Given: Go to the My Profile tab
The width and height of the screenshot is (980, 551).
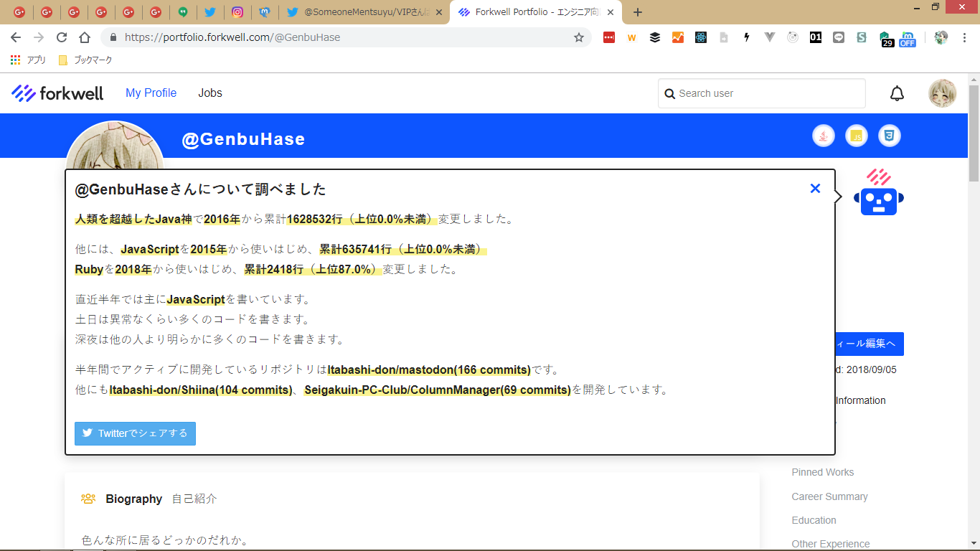Looking at the screenshot, I should [x=151, y=93].
